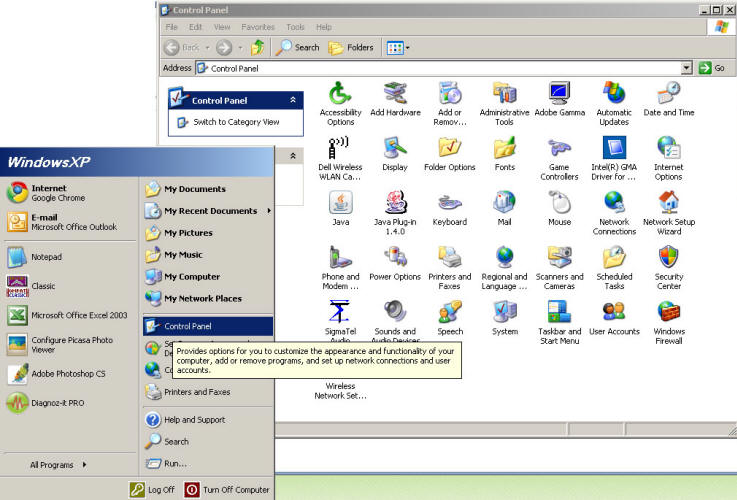Image resolution: width=737 pixels, height=500 pixels.
Task: Open Folder Options icon
Action: click(450, 148)
